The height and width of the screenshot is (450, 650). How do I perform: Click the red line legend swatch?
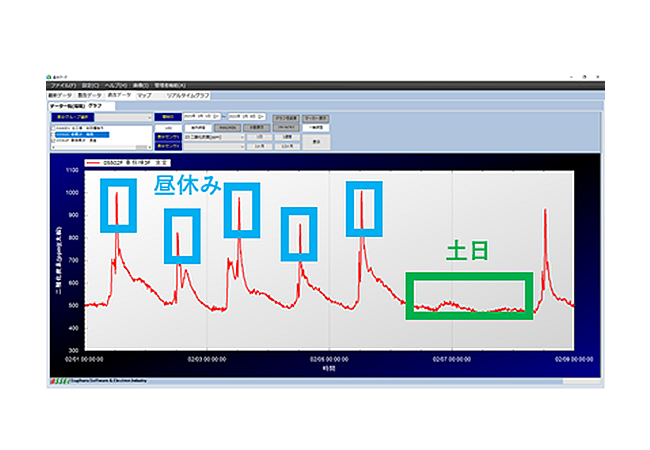point(94,161)
